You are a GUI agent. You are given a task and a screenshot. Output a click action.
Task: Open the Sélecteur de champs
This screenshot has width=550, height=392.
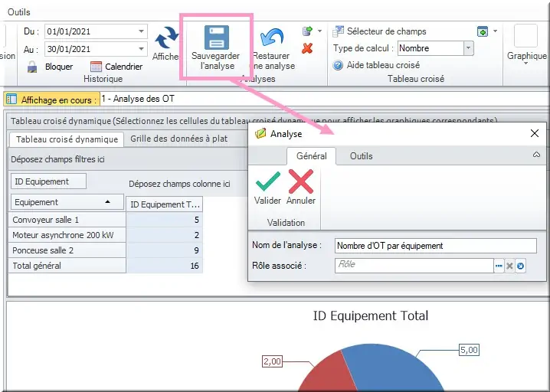tap(379, 31)
